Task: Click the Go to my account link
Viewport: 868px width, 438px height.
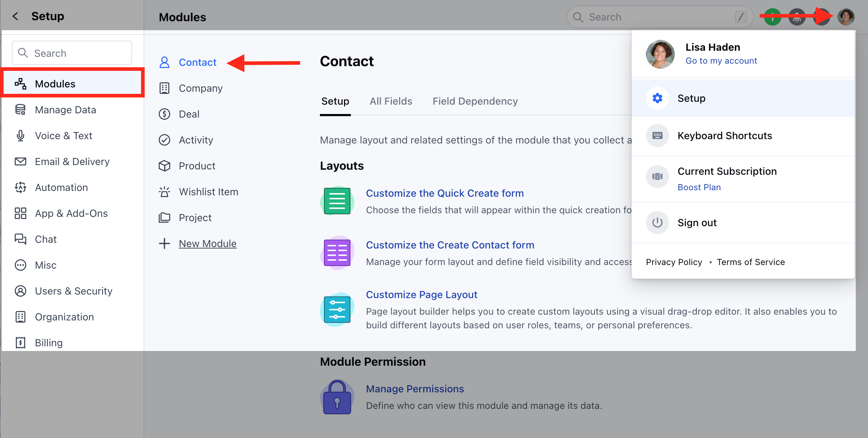Action: 721,61
